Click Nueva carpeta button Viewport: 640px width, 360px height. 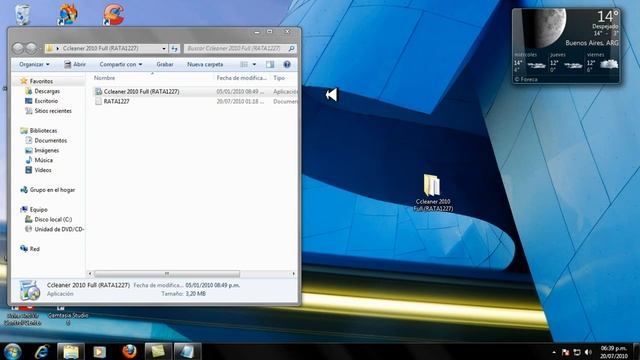pyautogui.click(x=205, y=64)
